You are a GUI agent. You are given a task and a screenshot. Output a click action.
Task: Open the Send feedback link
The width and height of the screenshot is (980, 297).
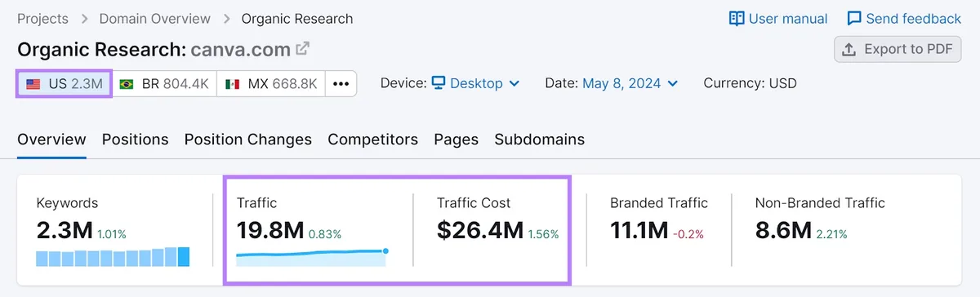coord(904,18)
